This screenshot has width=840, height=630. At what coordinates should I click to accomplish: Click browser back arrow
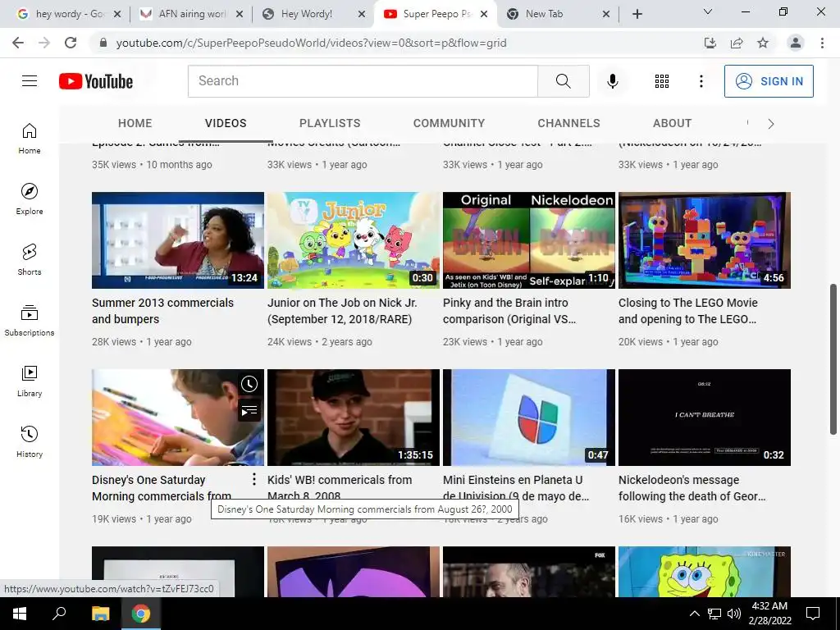(18, 43)
